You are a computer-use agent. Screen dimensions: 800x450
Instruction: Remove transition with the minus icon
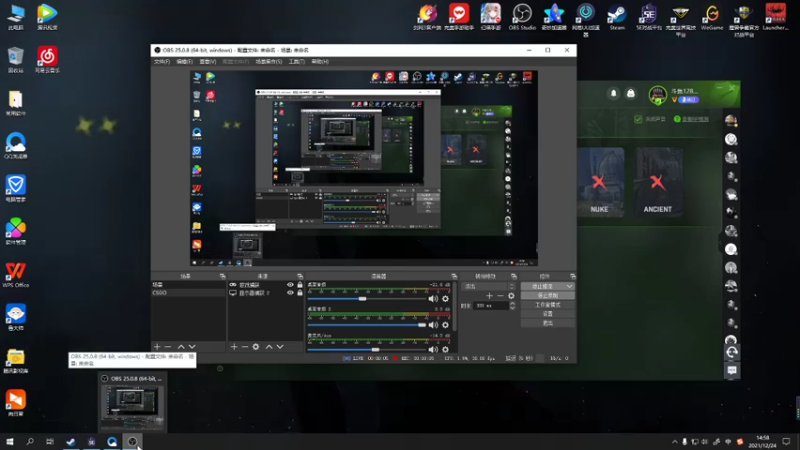(x=500, y=296)
